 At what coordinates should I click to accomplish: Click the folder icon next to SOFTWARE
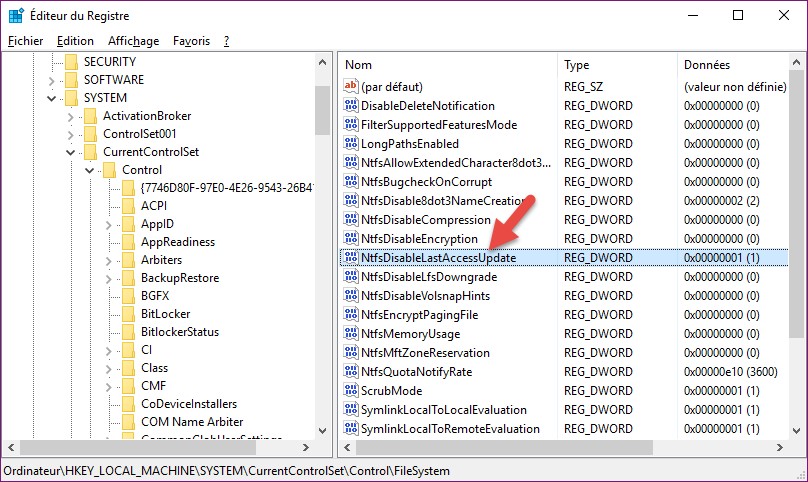tap(71, 80)
